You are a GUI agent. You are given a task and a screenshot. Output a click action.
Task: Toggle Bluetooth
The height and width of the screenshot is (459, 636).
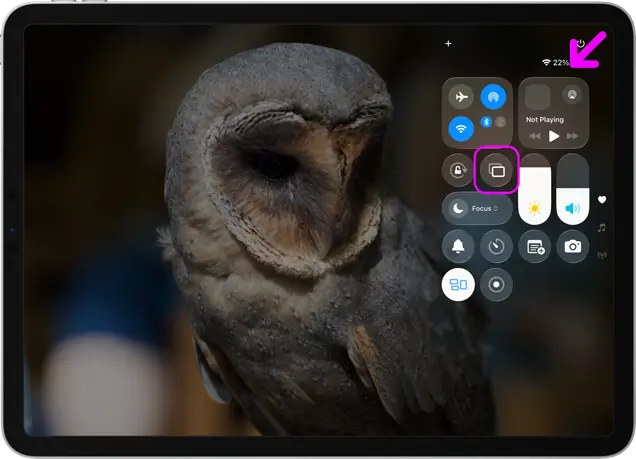tap(487, 122)
